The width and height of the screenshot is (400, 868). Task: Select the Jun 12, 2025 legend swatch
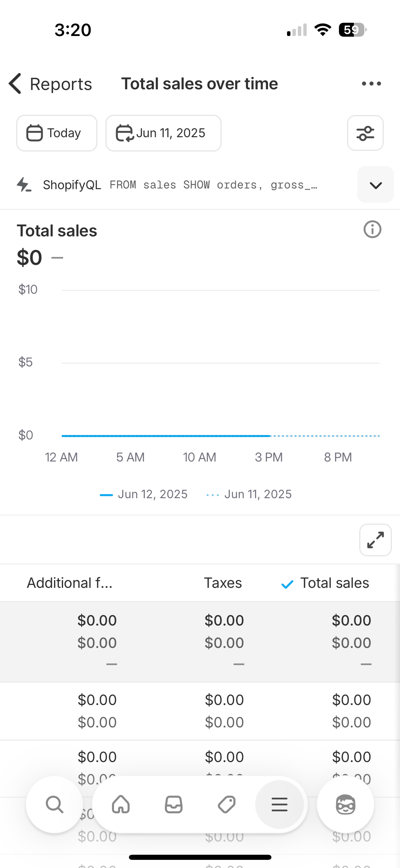pos(106,495)
